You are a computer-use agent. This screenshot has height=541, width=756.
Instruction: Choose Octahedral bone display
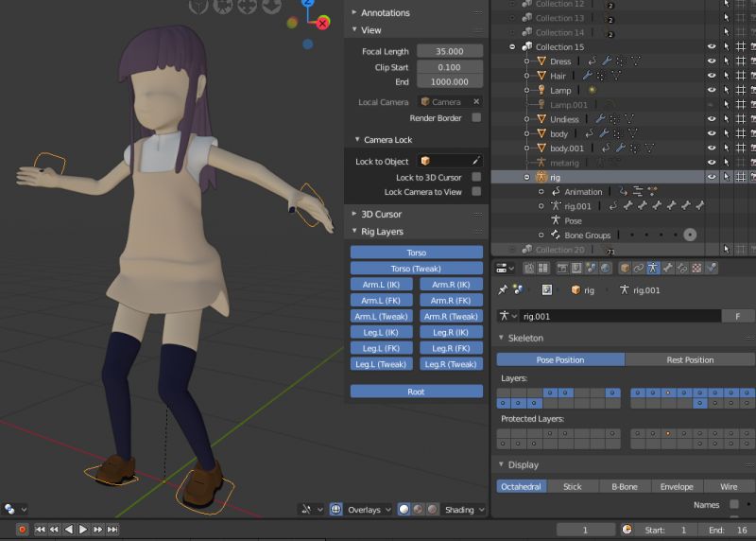522,486
